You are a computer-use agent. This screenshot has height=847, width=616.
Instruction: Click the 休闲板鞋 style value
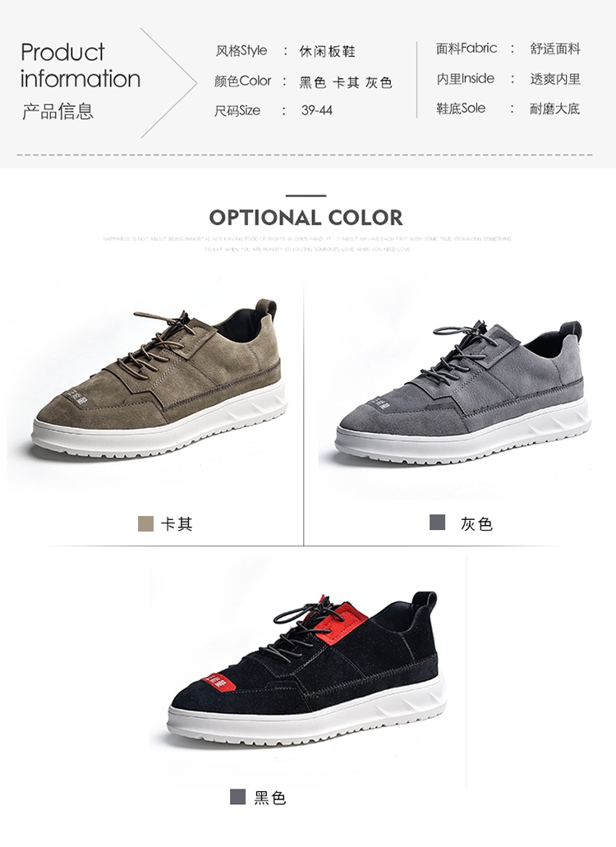coord(328,51)
